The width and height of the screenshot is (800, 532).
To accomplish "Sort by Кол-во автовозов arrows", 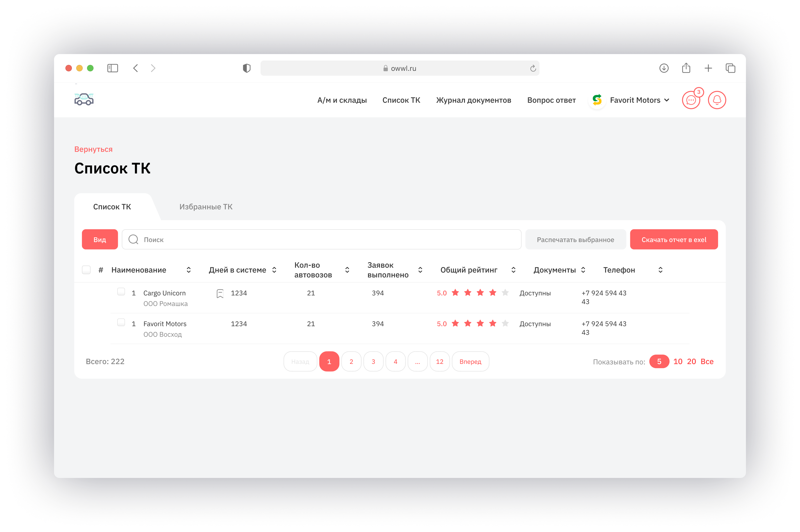I will (x=347, y=270).
